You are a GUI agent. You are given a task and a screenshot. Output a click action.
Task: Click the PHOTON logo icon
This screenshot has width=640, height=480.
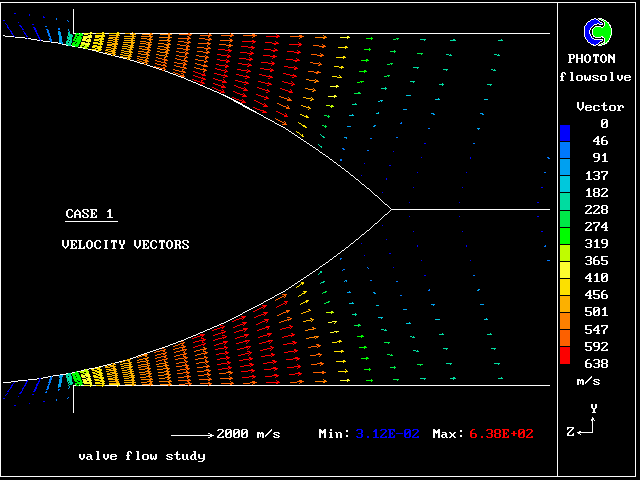pyautogui.click(x=599, y=32)
